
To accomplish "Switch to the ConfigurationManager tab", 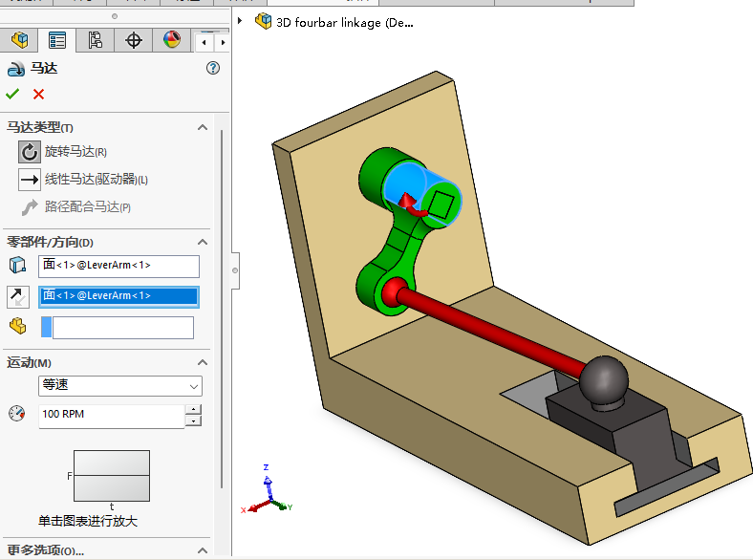I will (95, 40).
